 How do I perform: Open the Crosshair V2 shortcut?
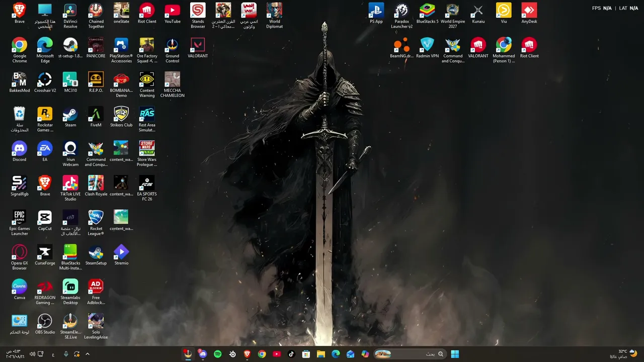(45, 83)
